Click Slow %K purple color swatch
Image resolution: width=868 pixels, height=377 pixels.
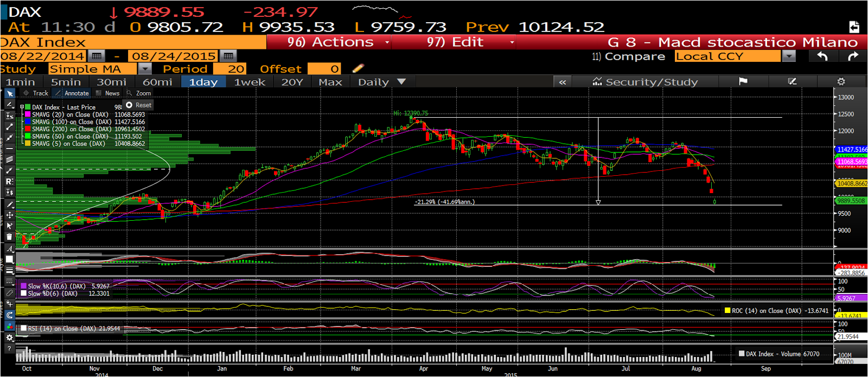(x=23, y=286)
